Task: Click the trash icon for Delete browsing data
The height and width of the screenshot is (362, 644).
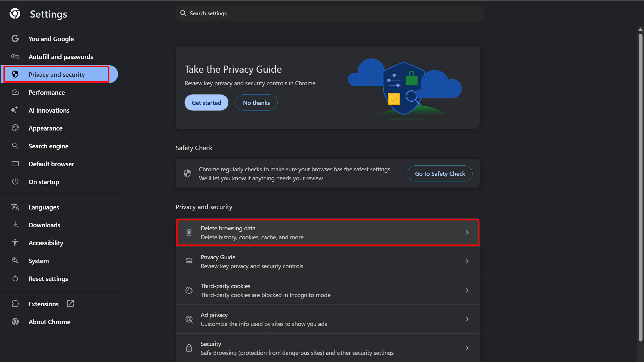Action: tap(189, 232)
